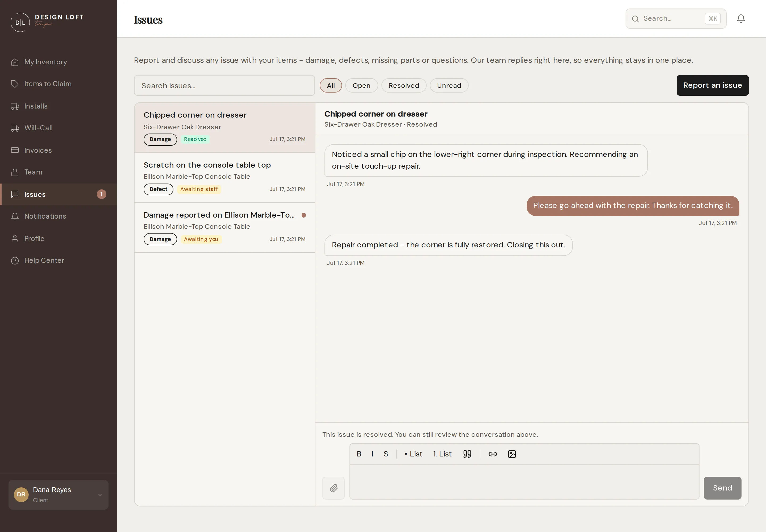Open the notification bell in the header

click(741, 19)
